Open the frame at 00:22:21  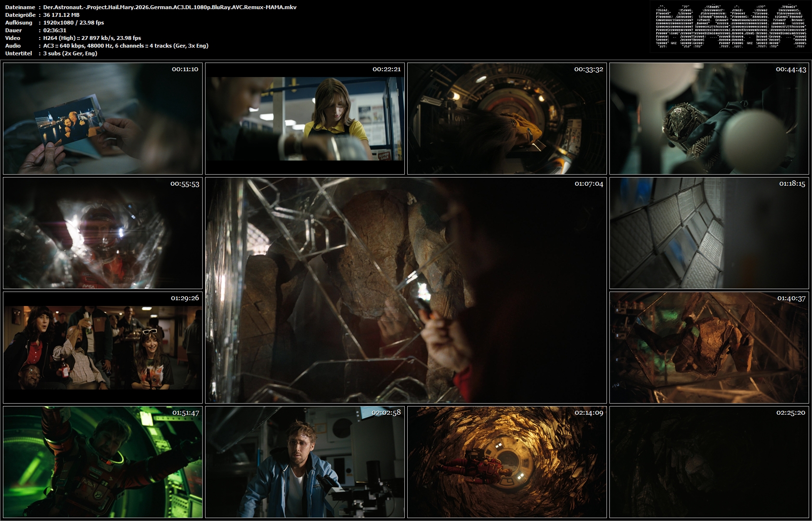pyautogui.click(x=305, y=118)
